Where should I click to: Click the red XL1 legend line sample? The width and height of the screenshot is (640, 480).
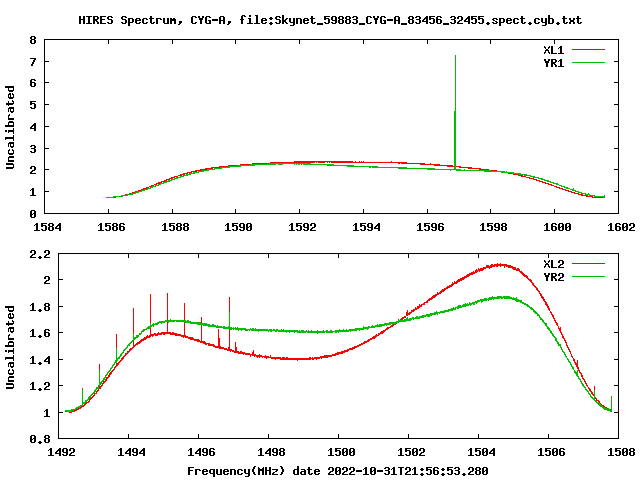click(x=588, y=50)
